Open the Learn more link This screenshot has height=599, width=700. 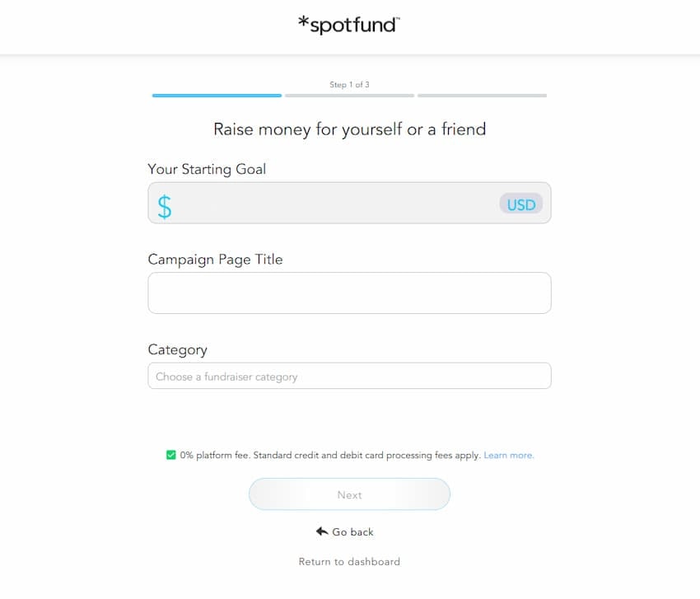pyautogui.click(x=509, y=455)
